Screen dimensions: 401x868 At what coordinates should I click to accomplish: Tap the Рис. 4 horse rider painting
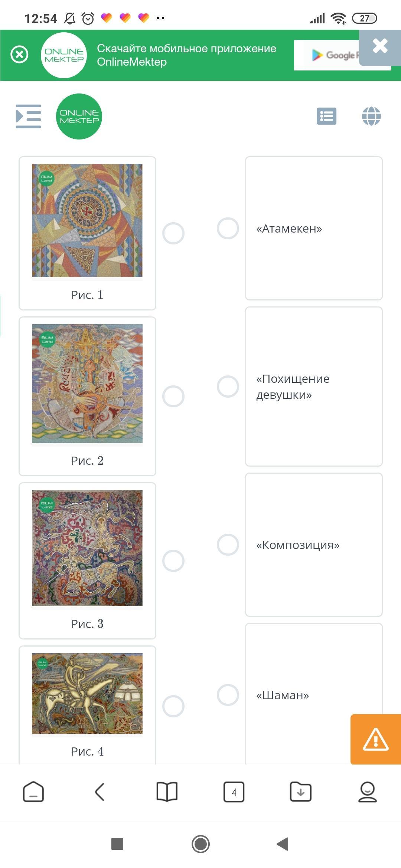[87, 693]
